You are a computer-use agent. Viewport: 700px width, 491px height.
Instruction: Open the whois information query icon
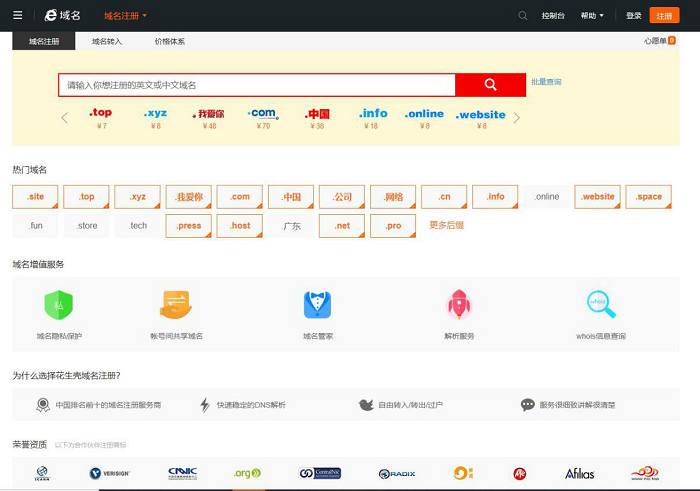tap(601, 304)
